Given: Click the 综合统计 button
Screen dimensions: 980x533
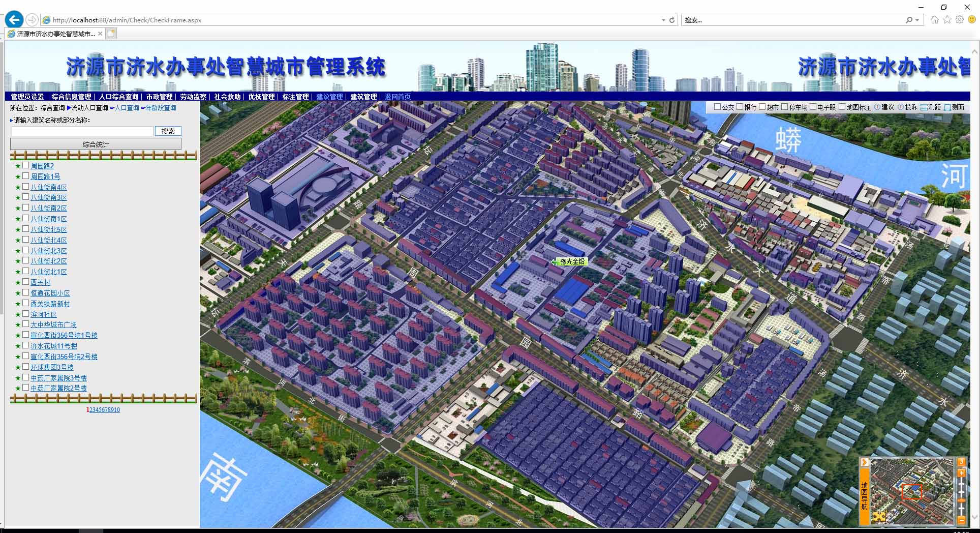Looking at the screenshot, I should click(x=96, y=144).
